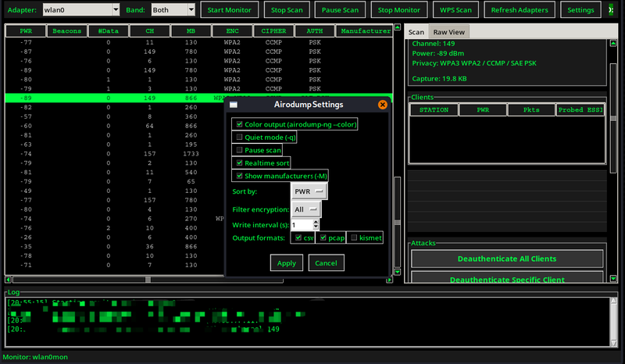The image size is (625, 364).
Task: Click the STATION column header in Clients
Action: pyautogui.click(x=434, y=109)
